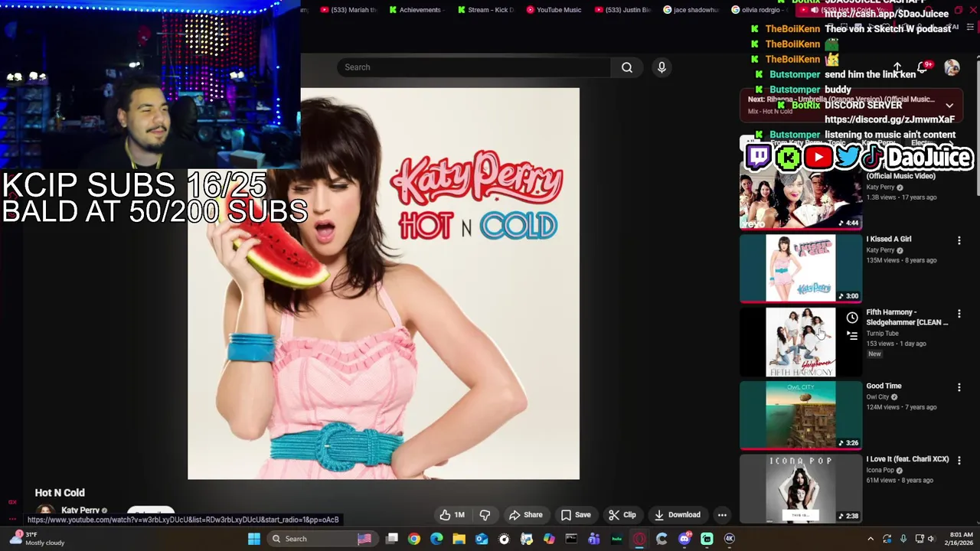The height and width of the screenshot is (551, 980).
Task: Open options menu for Fifth Harmony Sledgehammer
Action: [x=959, y=315]
